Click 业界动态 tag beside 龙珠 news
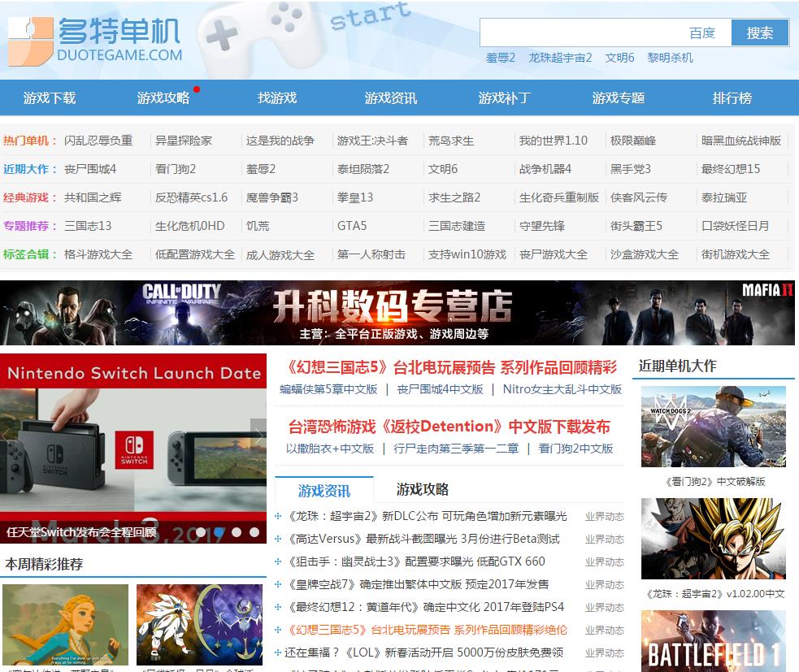 [x=605, y=517]
